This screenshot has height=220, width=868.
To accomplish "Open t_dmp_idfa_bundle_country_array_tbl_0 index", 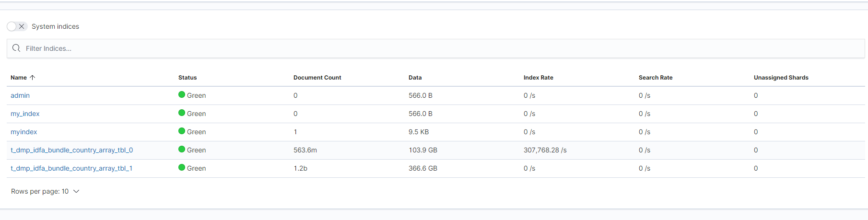I will coord(72,150).
